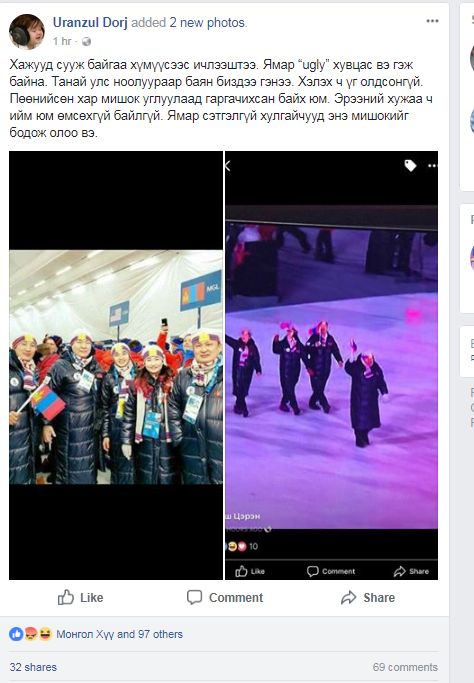Open the Uranzul Dorj profile link
Screen dimensions: 474x683
[x=90, y=22]
